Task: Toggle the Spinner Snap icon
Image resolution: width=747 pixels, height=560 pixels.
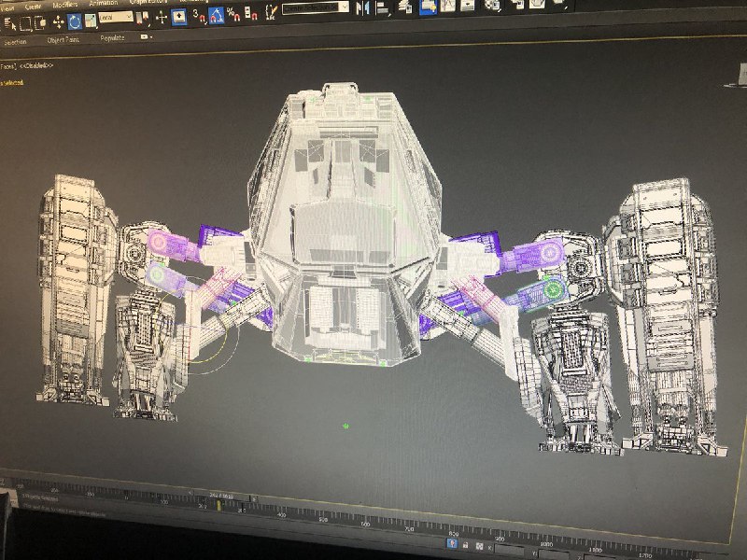Action: [250, 14]
